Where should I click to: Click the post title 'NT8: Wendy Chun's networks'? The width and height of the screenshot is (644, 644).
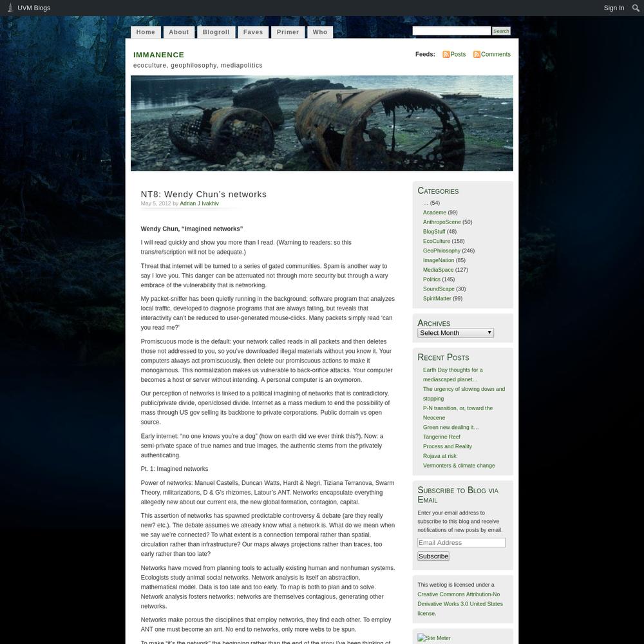coord(204,194)
